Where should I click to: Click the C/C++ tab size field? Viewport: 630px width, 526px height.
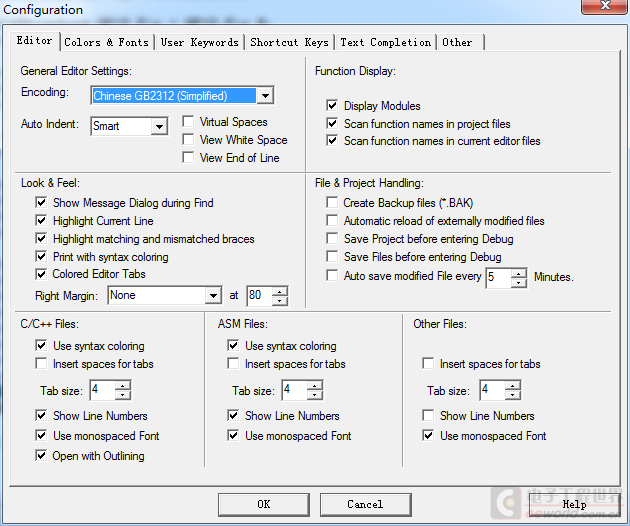click(102, 390)
